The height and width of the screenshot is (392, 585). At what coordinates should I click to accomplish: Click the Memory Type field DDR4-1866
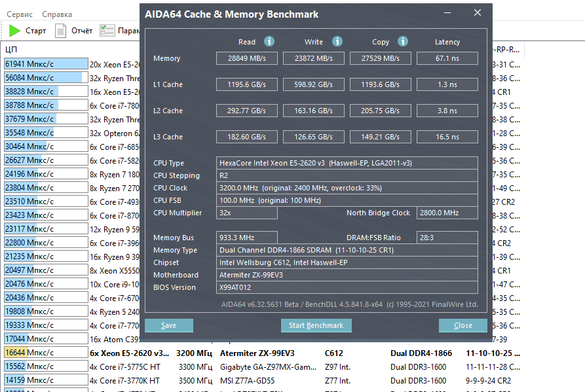[x=347, y=250]
